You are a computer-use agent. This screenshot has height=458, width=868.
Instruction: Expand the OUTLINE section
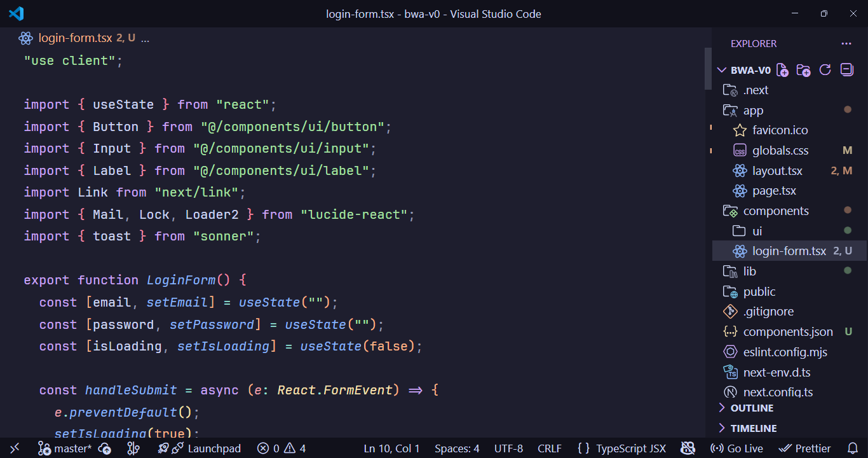tap(752, 408)
